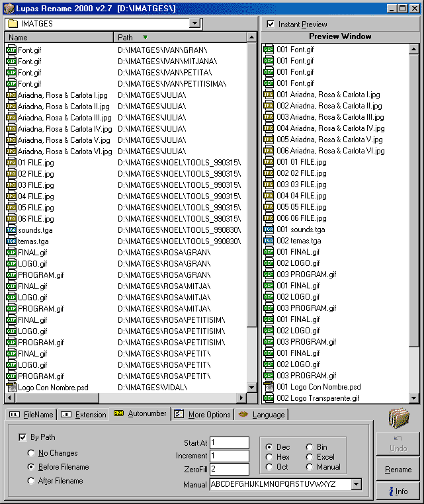Sort files by the Name column header

click(60, 38)
